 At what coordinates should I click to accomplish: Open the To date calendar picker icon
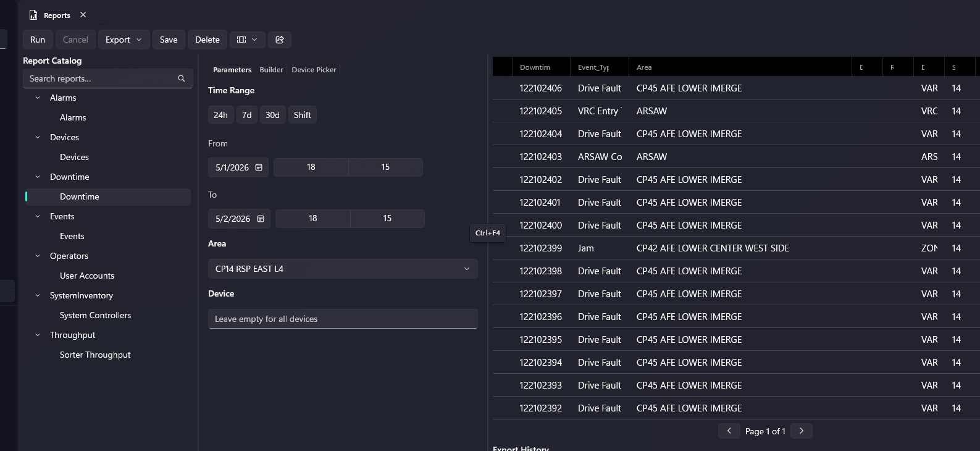[261, 219]
